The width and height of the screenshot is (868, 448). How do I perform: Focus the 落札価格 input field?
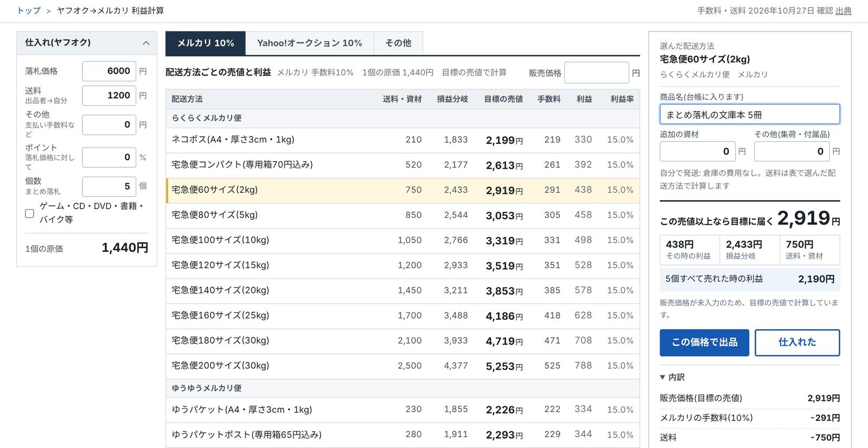(109, 71)
